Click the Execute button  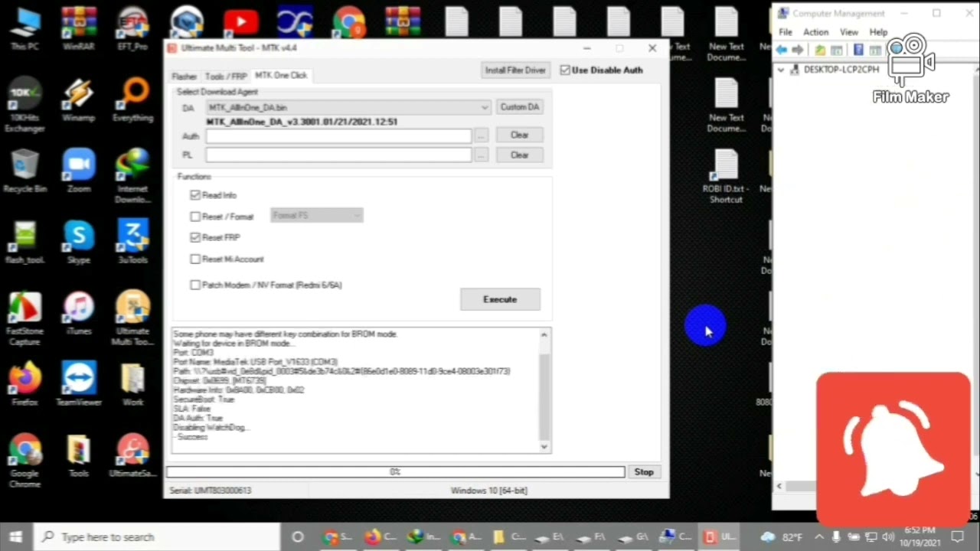(x=500, y=299)
